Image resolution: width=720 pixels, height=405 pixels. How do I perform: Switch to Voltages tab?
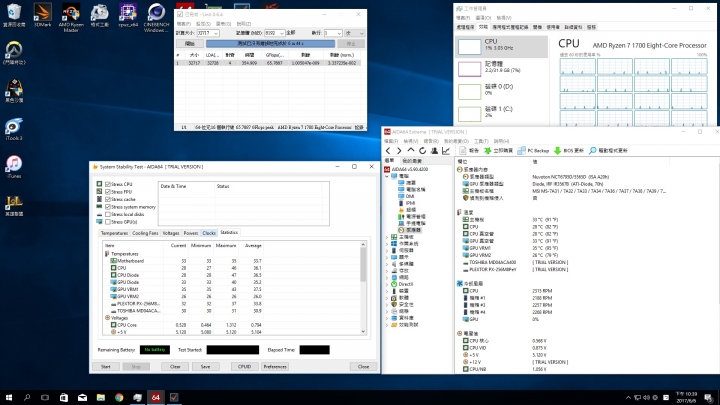171,233
